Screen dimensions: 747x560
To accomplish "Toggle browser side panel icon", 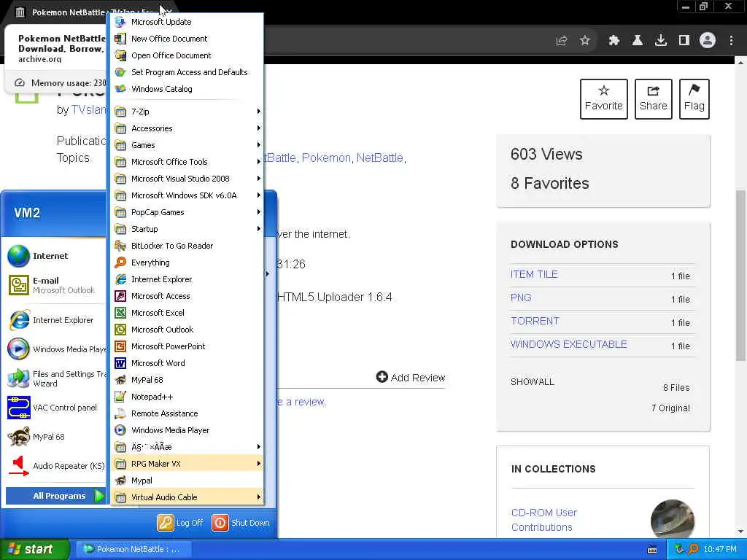I will point(684,41).
